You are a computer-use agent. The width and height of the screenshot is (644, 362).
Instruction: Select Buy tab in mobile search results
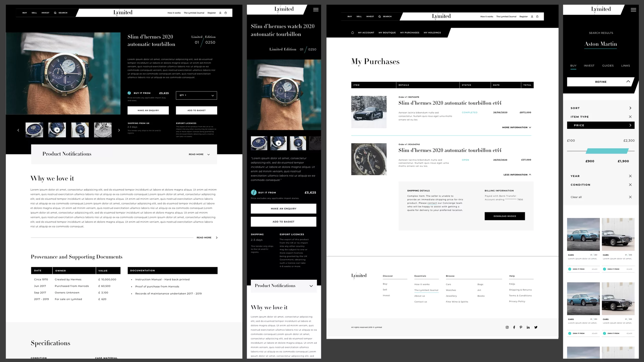pos(573,66)
